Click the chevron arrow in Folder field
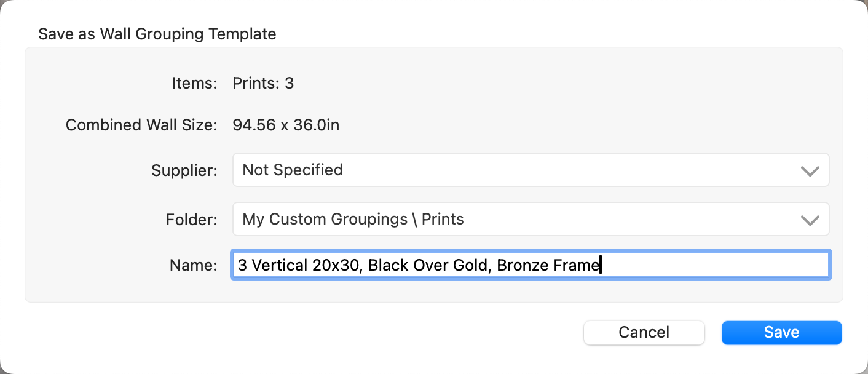868x374 pixels. click(x=810, y=220)
